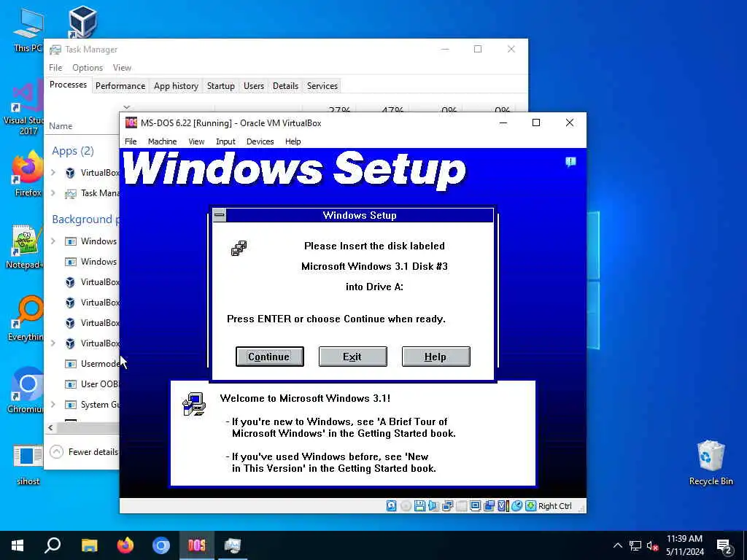Image resolution: width=747 pixels, height=560 pixels.
Task: Click the computer icon beside the Welcome text
Action: (x=194, y=404)
